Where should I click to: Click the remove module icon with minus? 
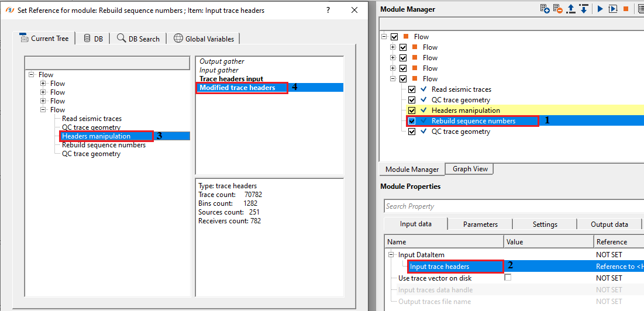pos(558,9)
